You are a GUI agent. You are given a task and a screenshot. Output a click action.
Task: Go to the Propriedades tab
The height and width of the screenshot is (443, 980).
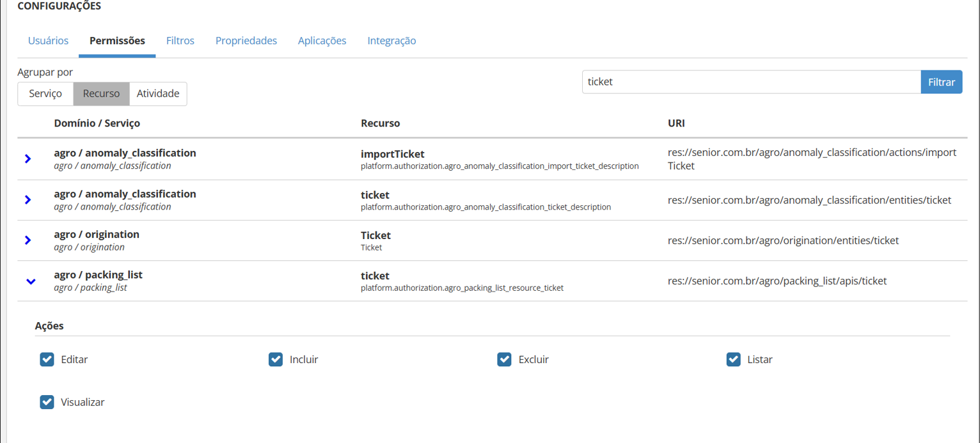pyautogui.click(x=246, y=41)
